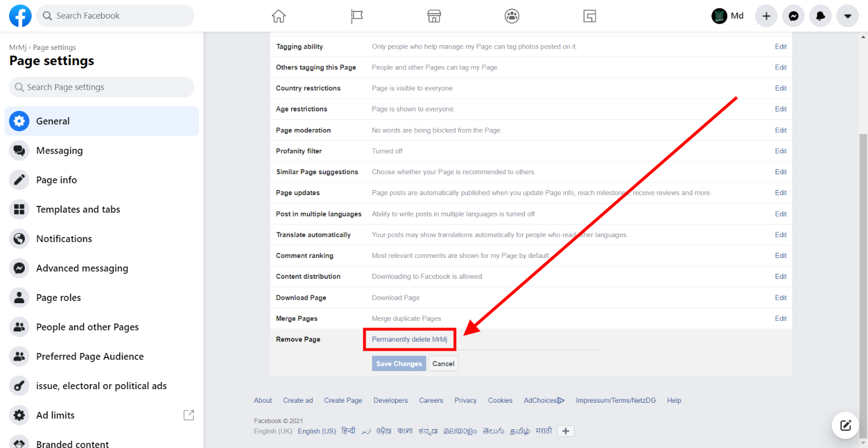The height and width of the screenshot is (448, 868).
Task: Open the Help footer link
Action: tap(674, 400)
